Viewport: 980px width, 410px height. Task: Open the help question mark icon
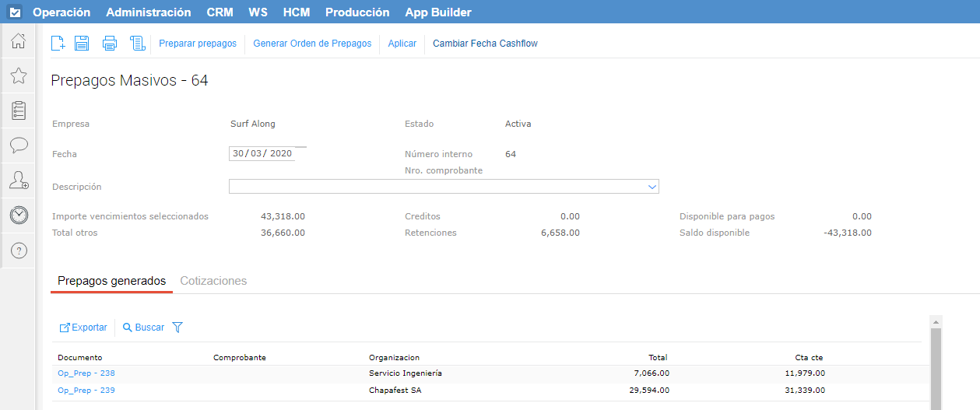click(19, 251)
